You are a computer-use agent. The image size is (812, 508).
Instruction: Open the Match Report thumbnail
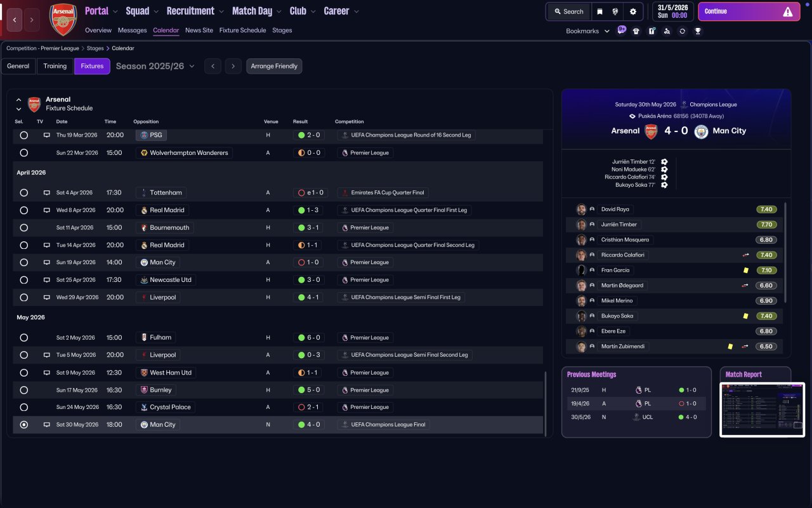[x=763, y=410]
